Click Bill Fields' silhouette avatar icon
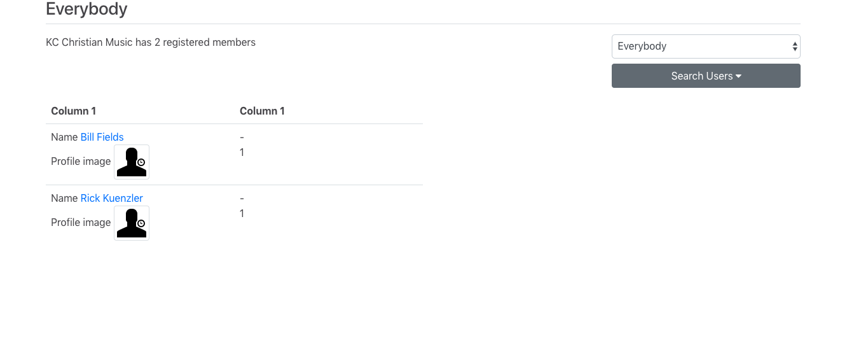The height and width of the screenshot is (345, 868). point(132,162)
